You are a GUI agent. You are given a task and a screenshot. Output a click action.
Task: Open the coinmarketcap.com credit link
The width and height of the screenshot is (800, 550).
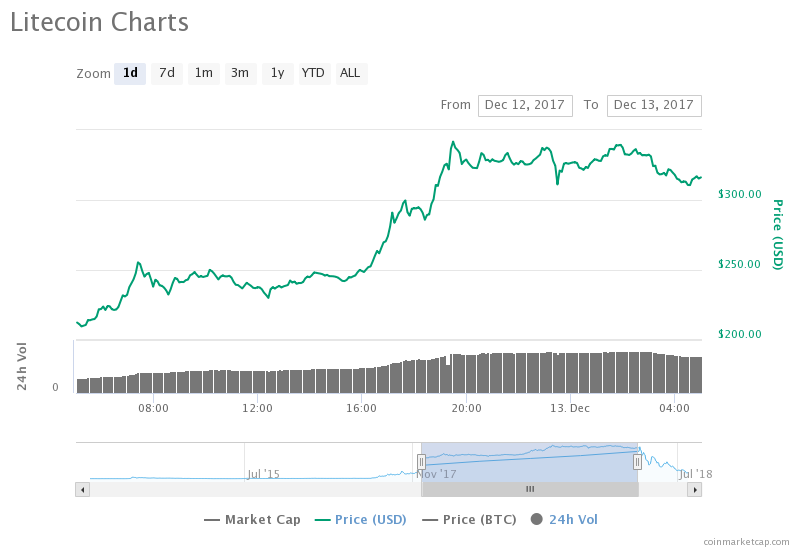(x=745, y=541)
